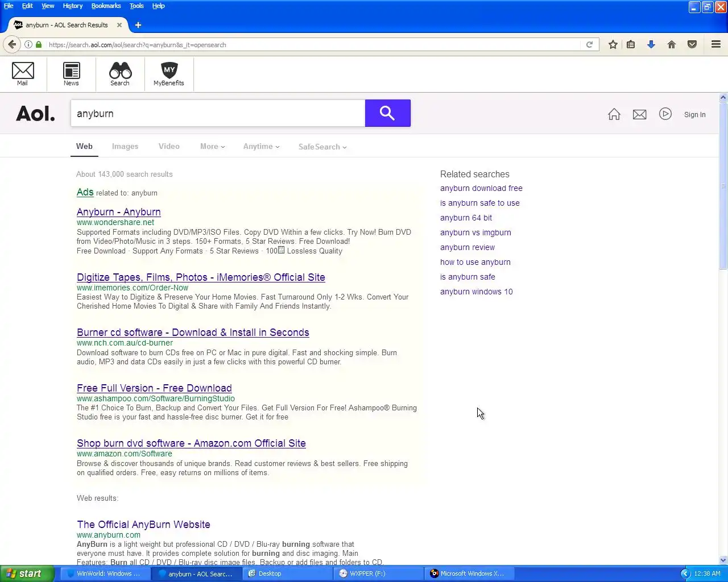Open the File menu
The image size is (728, 582).
pyautogui.click(x=9, y=6)
